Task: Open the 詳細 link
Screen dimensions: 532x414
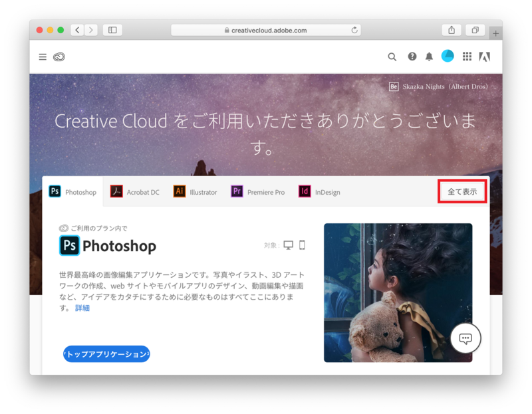Action: click(82, 308)
